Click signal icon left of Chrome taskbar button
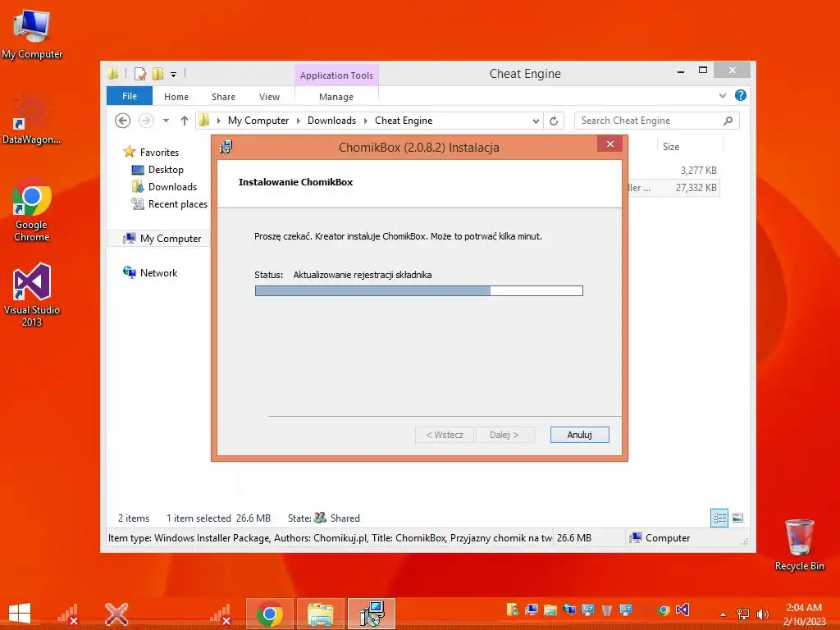The image size is (840, 630). [220, 614]
